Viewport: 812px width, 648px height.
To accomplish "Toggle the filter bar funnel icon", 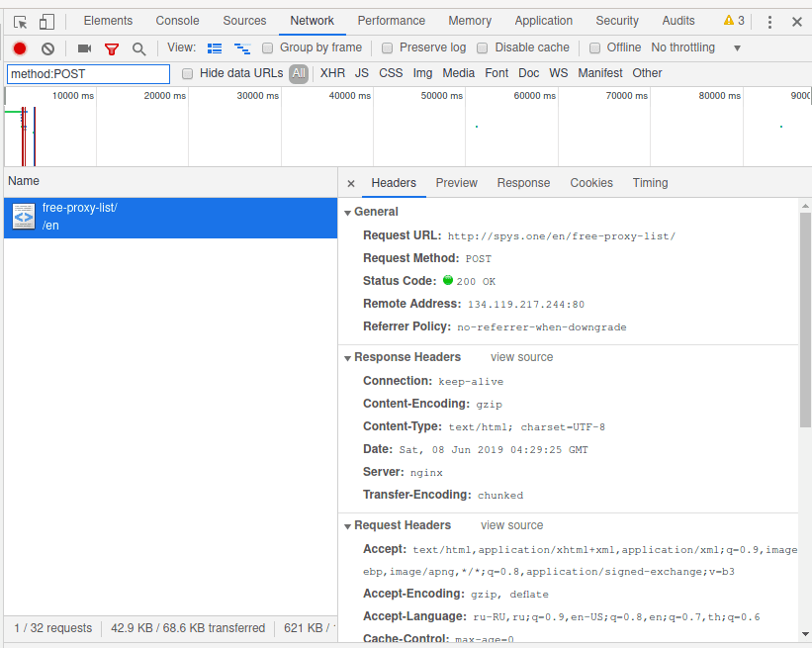I will coord(112,47).
